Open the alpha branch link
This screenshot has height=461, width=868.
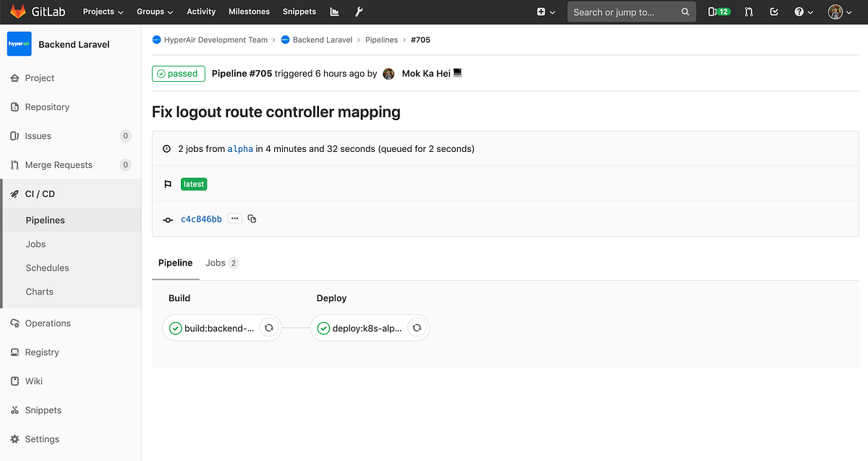point(240,149)
